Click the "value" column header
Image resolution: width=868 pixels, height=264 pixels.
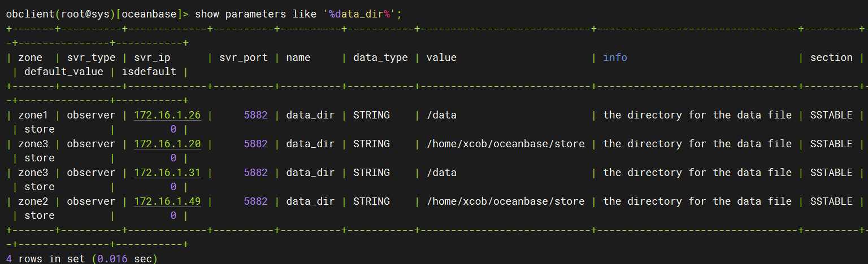coord(441,58)
